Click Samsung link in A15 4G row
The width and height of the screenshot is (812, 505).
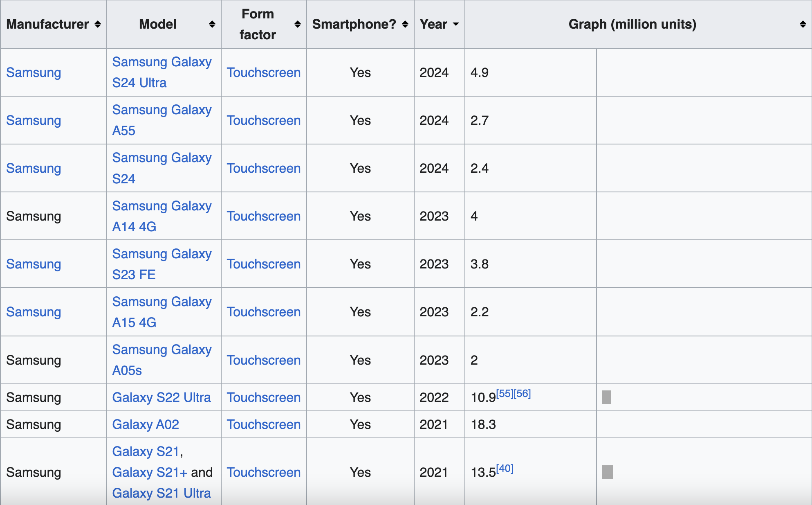pos(34,312)
